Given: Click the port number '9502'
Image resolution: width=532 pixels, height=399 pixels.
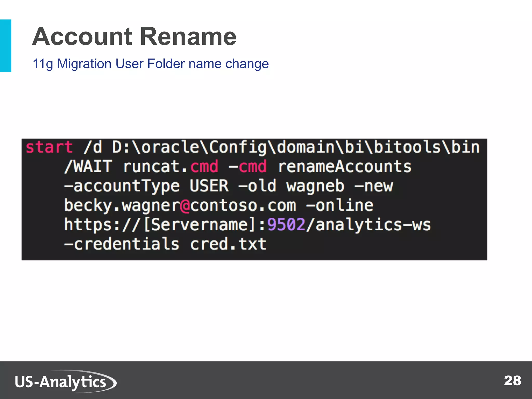Looking at the screenshot, I should 287,225.
